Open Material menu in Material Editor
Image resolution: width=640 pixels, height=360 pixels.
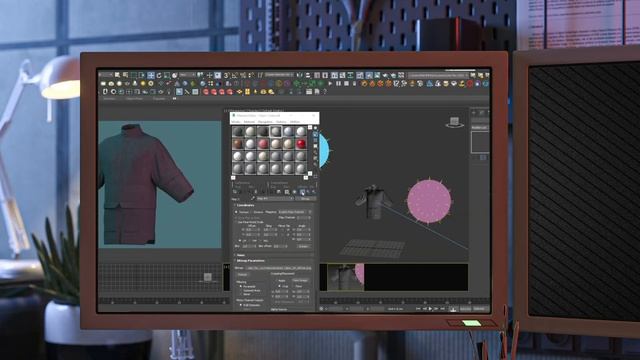[x=249, y=122]
